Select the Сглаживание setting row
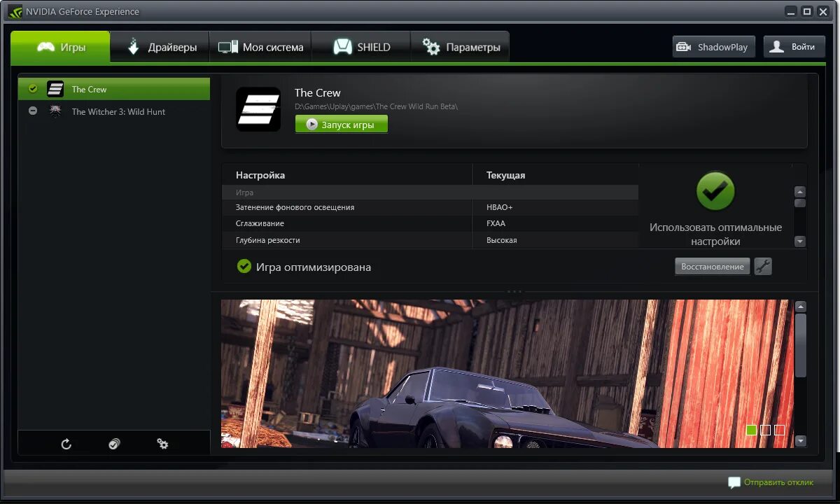 [x=430, y=223]
